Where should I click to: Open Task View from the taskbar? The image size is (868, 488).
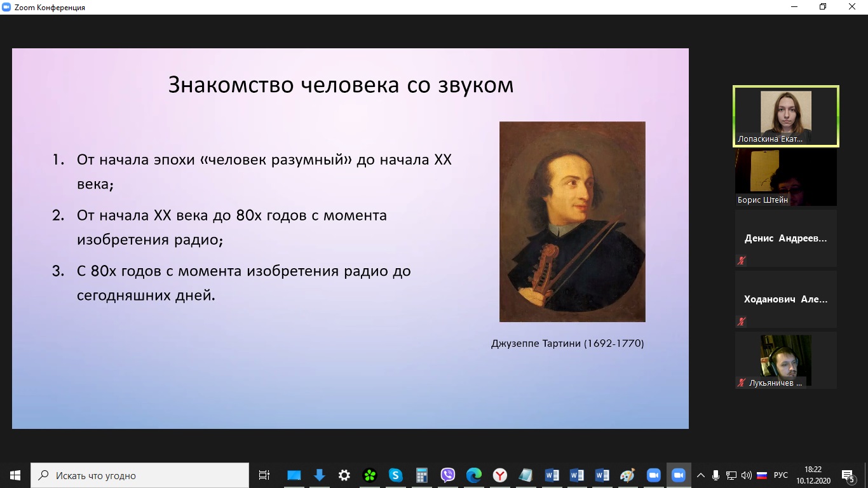(264, 475)
